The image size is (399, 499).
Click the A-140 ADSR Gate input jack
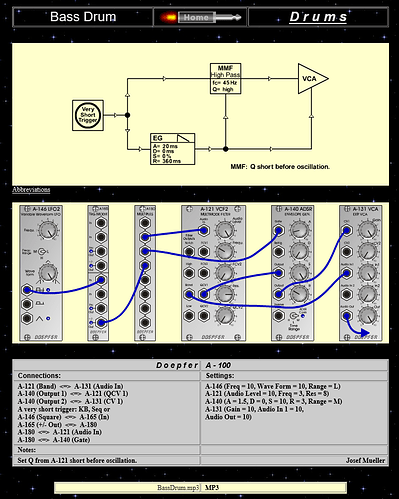279,230
